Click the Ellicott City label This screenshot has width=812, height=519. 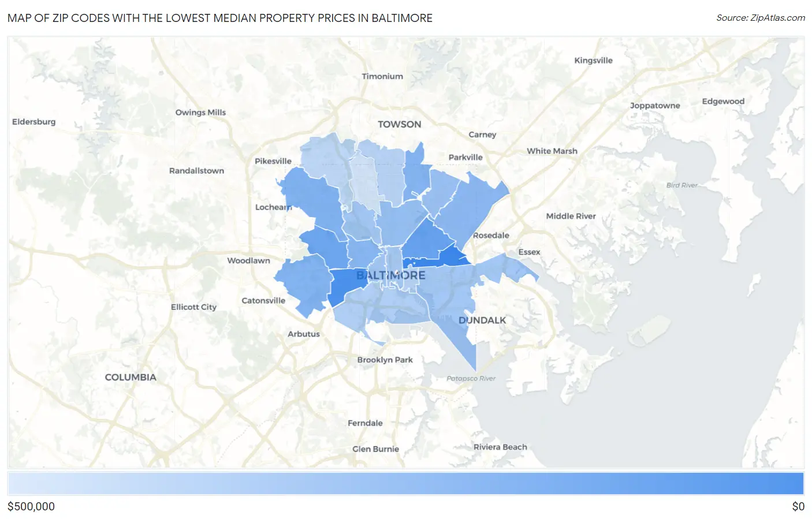(x=193, y=307)
